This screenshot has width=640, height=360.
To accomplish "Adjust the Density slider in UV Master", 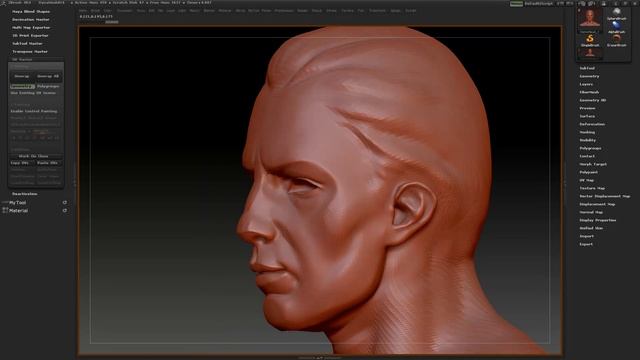I will pyautogui.click(x=35, y=131).
